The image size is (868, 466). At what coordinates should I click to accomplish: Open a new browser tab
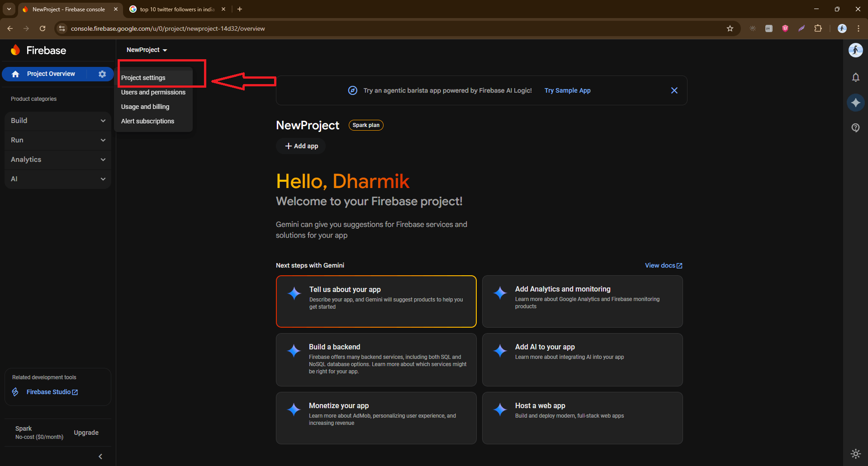(x=240, y=9)
